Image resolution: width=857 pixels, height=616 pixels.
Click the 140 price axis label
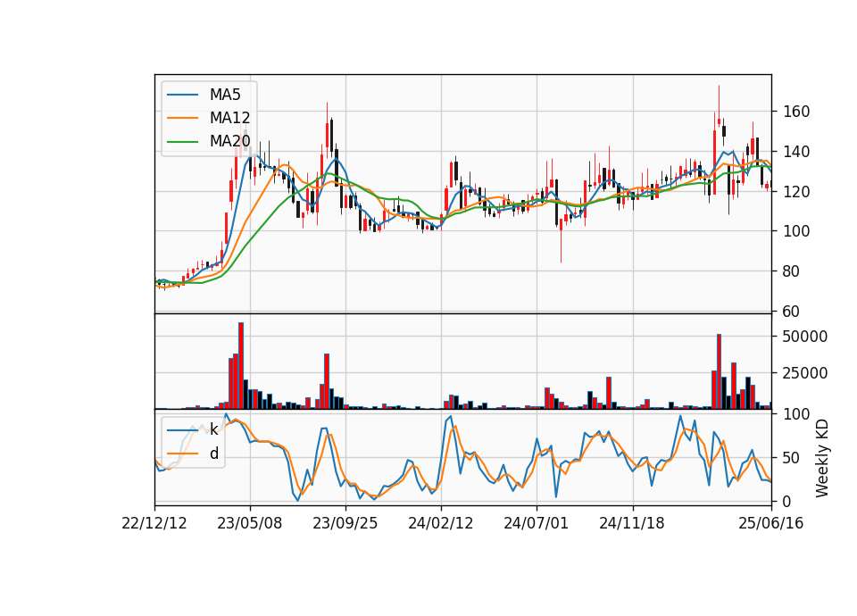coord(796,152)
